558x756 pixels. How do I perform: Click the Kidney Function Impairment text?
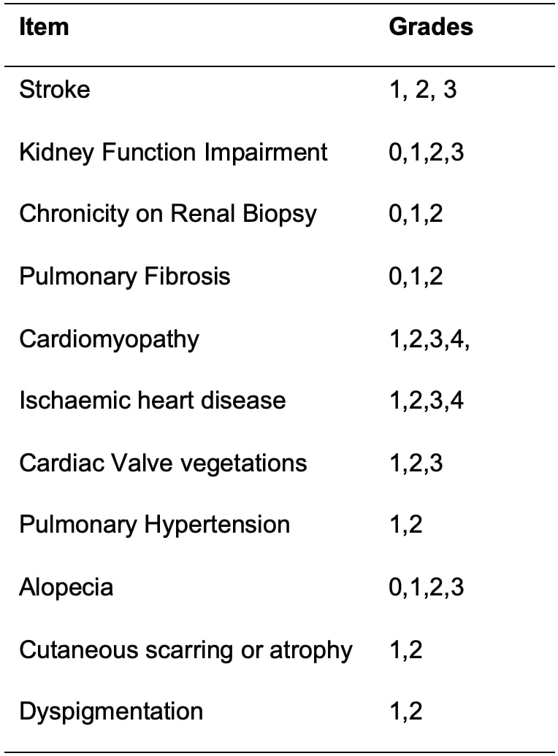pos(173,152)
